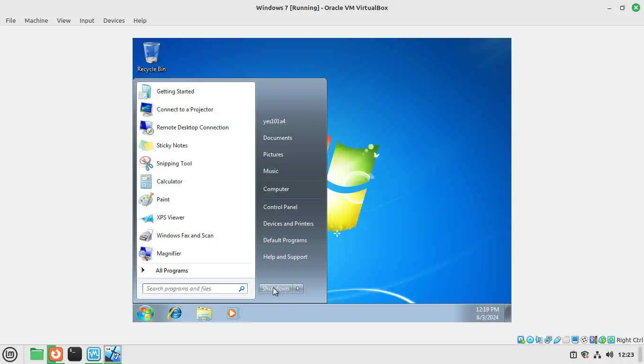644x364 pixels.
Task: Open yes101a4 user folder link
Action: pos(274,121)
